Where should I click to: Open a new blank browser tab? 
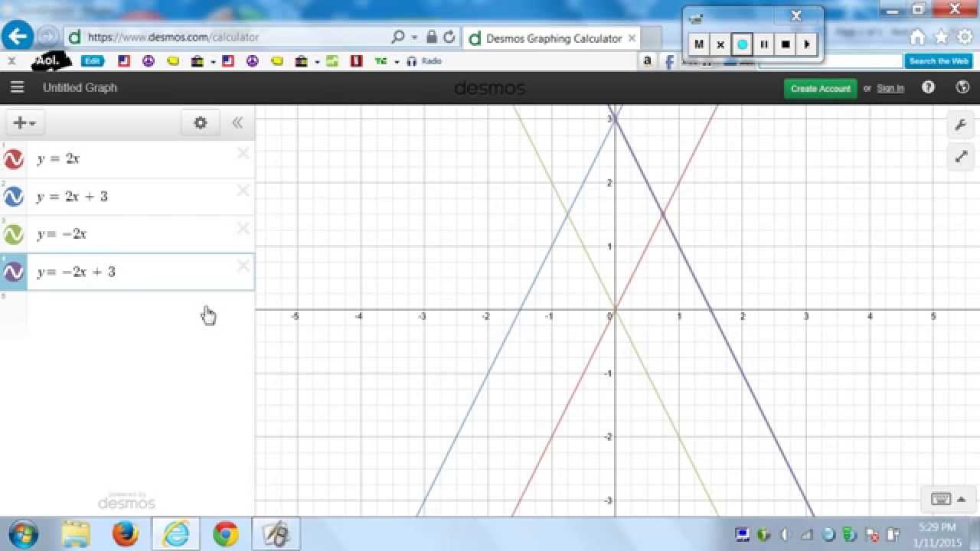[651, 38]
